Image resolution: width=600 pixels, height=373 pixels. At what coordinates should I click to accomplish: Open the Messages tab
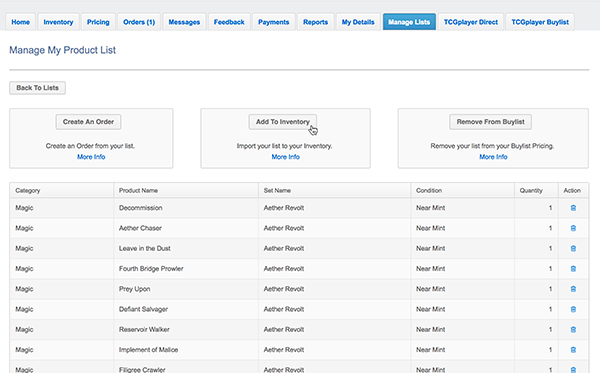(x=184, y=22)
